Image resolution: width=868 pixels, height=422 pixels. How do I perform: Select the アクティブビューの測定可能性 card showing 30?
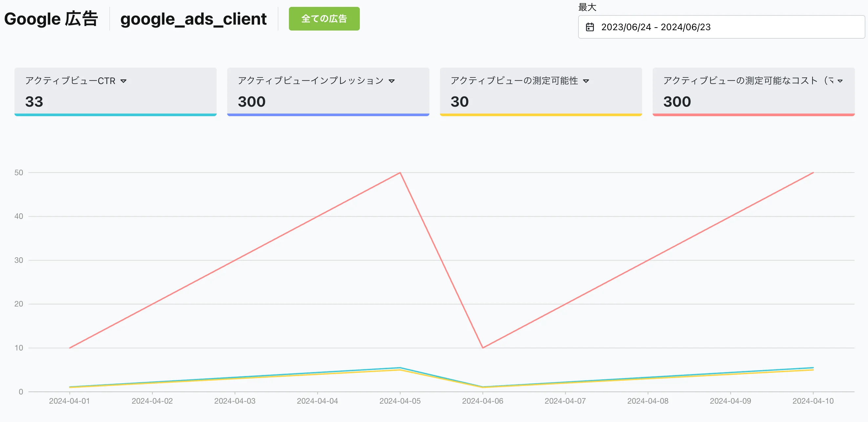pyautogui.click(x=540, y=96)
